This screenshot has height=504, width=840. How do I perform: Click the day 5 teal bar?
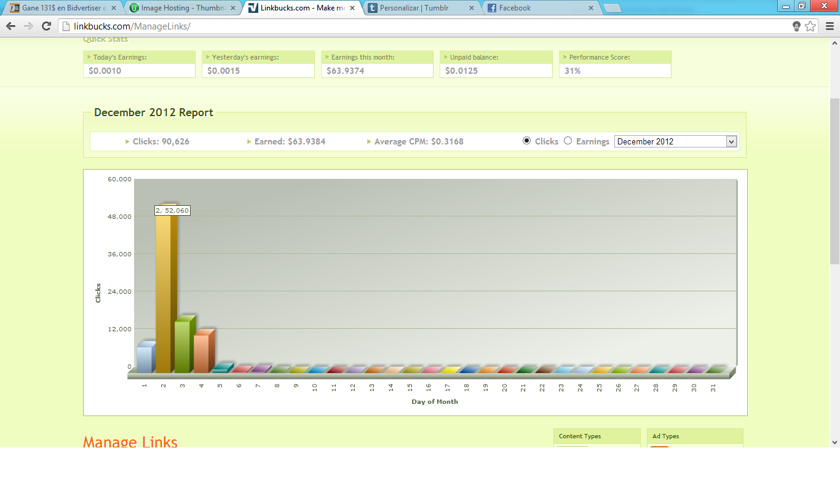[x=223, y=368]
